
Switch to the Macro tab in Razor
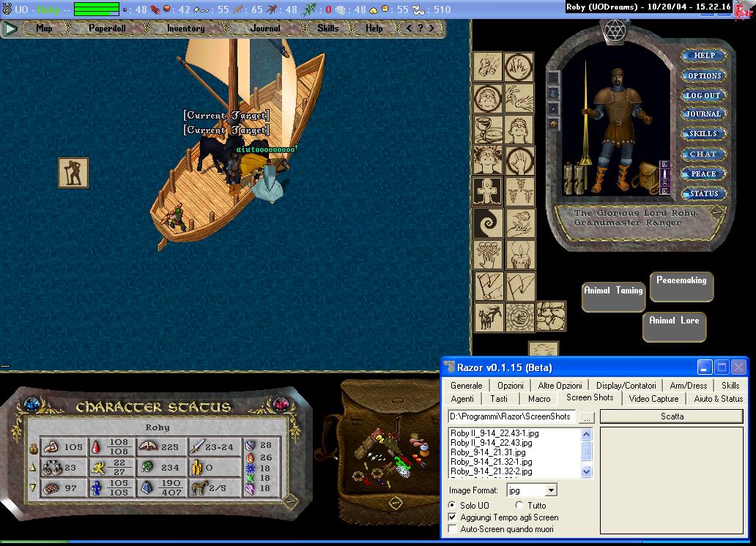click(x=539, y=399)
